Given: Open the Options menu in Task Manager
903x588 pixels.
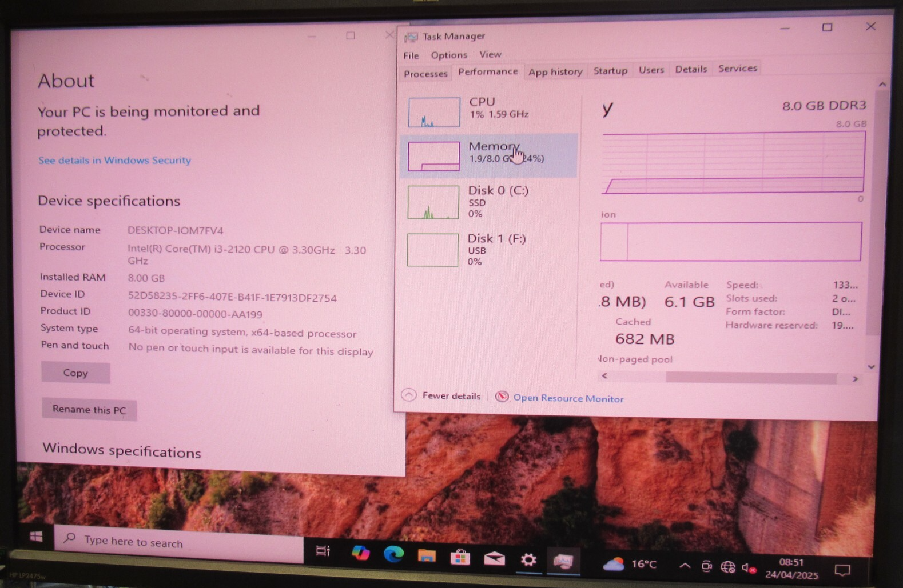Looking at the screenshot, I should tap(449, 55).
